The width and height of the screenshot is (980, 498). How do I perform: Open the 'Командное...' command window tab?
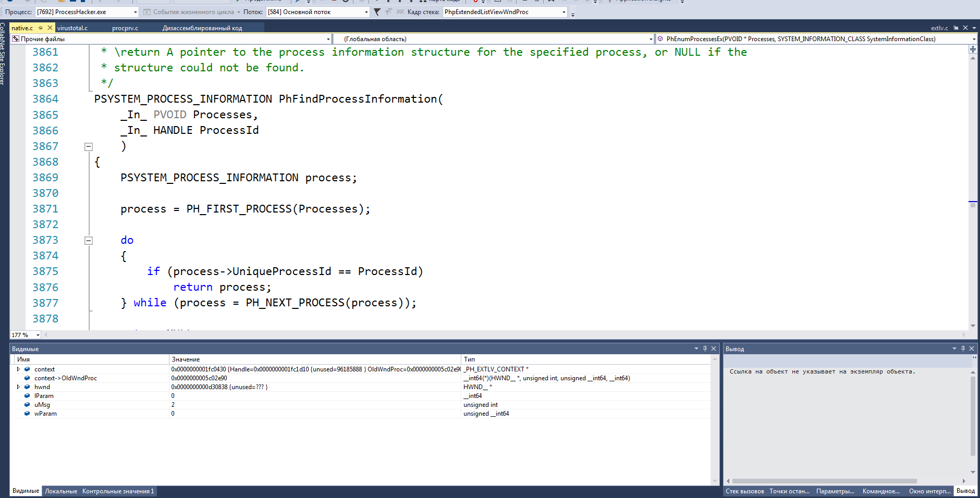(881, 491)
